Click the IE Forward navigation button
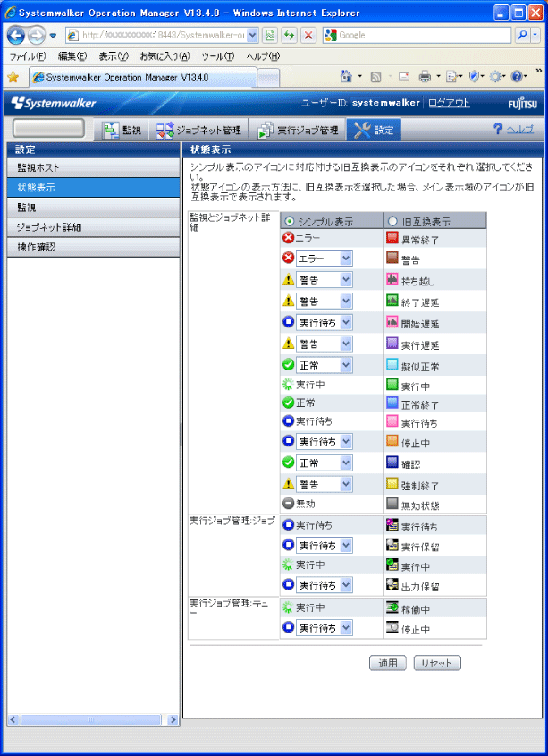 [36, 35]
